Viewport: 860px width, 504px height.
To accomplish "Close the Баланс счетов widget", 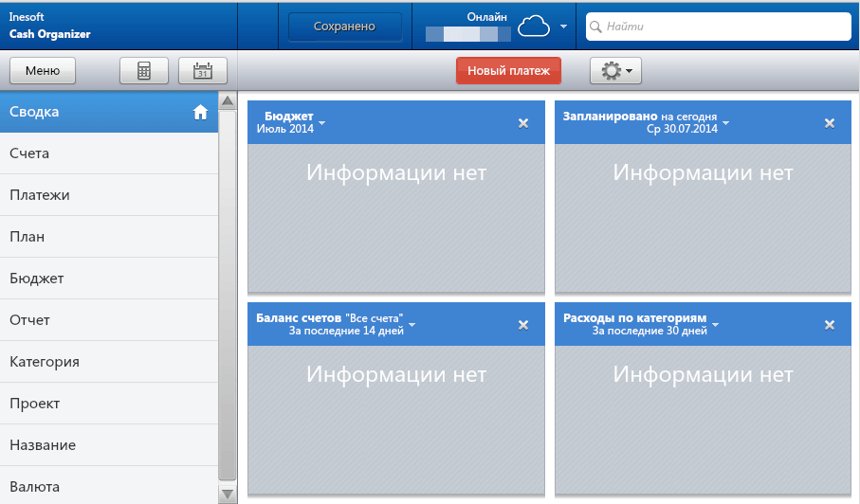I will tap(523, 325).
